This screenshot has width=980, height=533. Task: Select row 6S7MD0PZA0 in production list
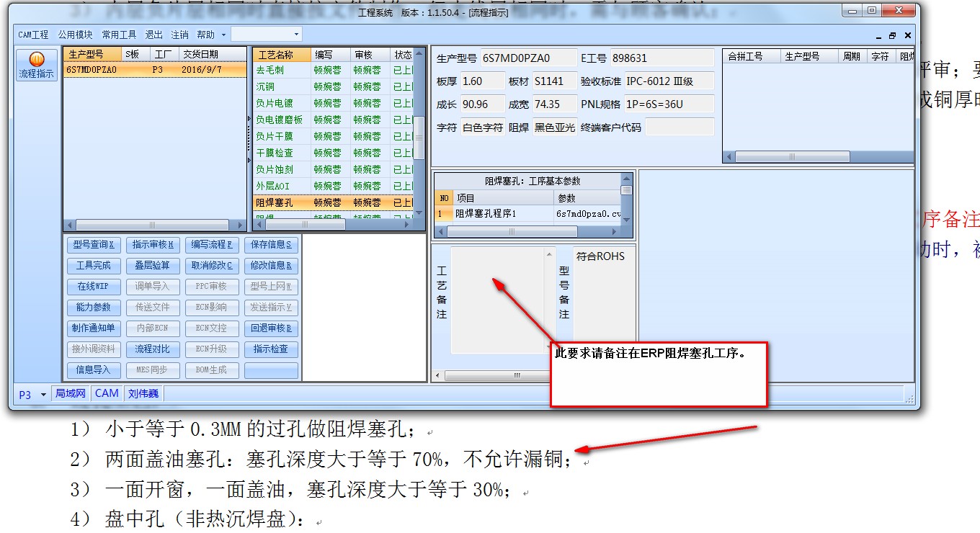point(155,70)
